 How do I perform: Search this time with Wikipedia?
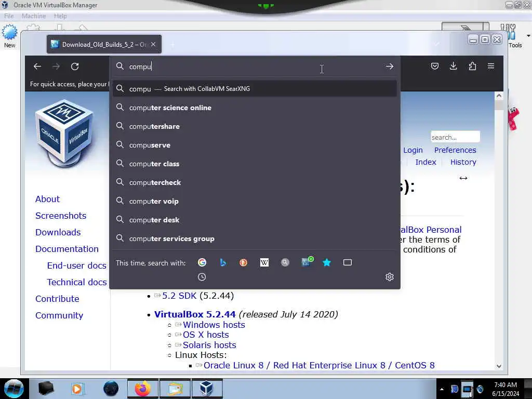pos(264,262)
